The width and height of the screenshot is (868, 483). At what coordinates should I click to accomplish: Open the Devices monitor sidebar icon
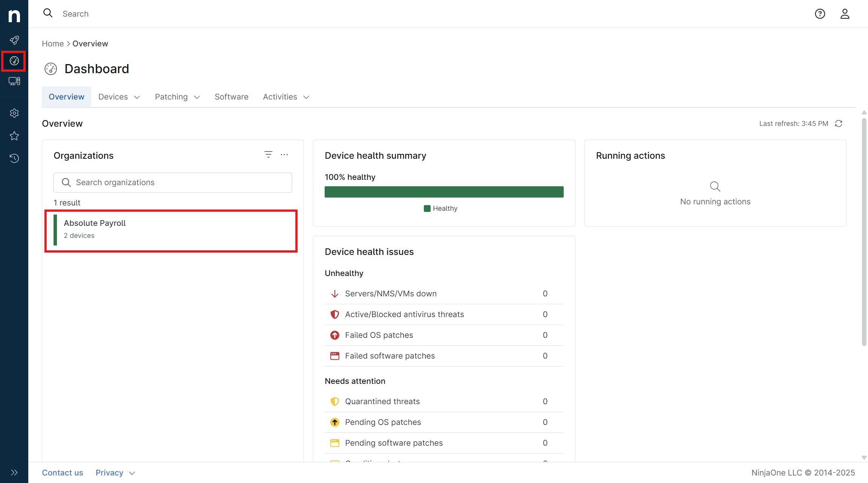(14, 81)
